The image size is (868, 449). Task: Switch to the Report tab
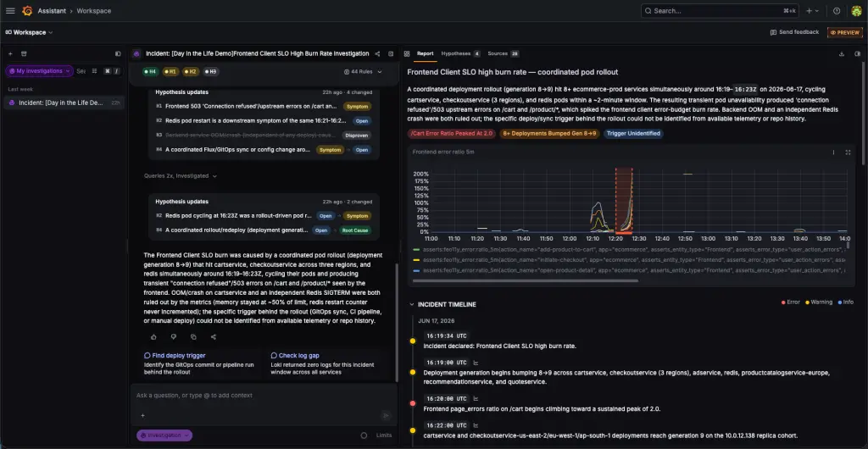[426, 53]
